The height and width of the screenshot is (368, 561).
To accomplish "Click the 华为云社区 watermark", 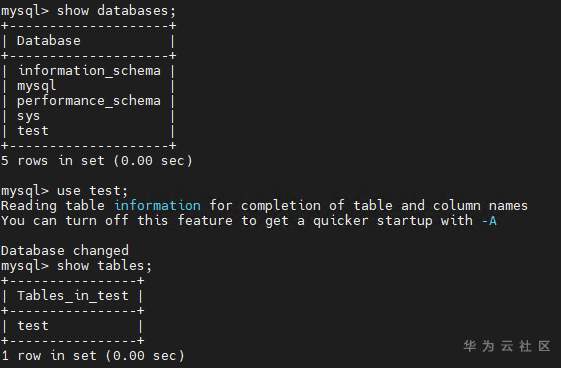I will pos(507,346).
